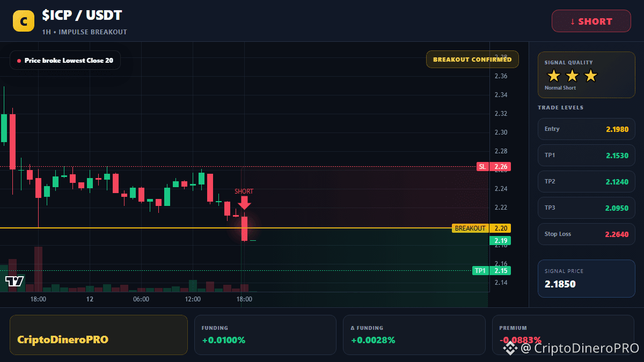Click the Δ Funding +0.0028% card
This screenshot has height=362, width=644.
coord(414,335)
